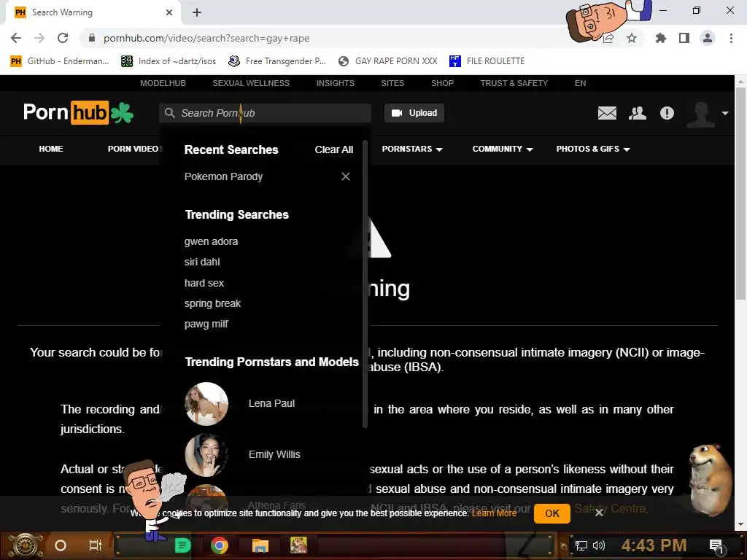Open the Chrome three-dot menu
The image size is (747, 560).
[x=731, y=38]
